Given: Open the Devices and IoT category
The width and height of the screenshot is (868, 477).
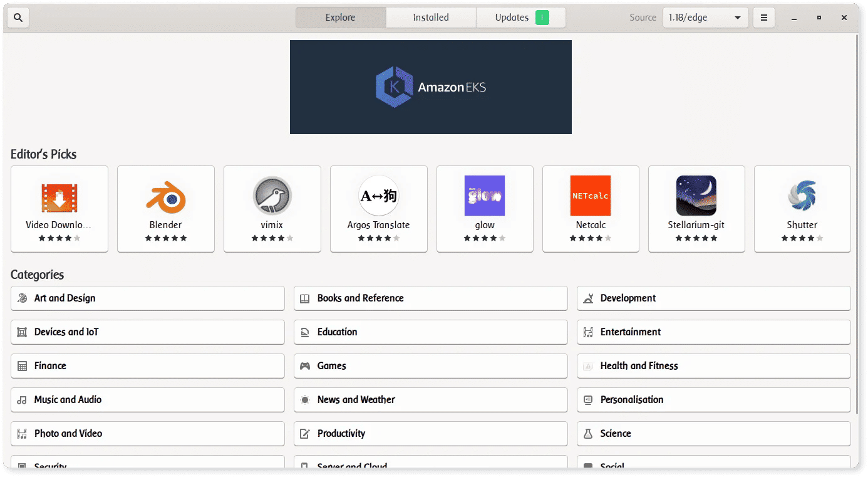Looking at the screenshot, I should click(148, 332).
